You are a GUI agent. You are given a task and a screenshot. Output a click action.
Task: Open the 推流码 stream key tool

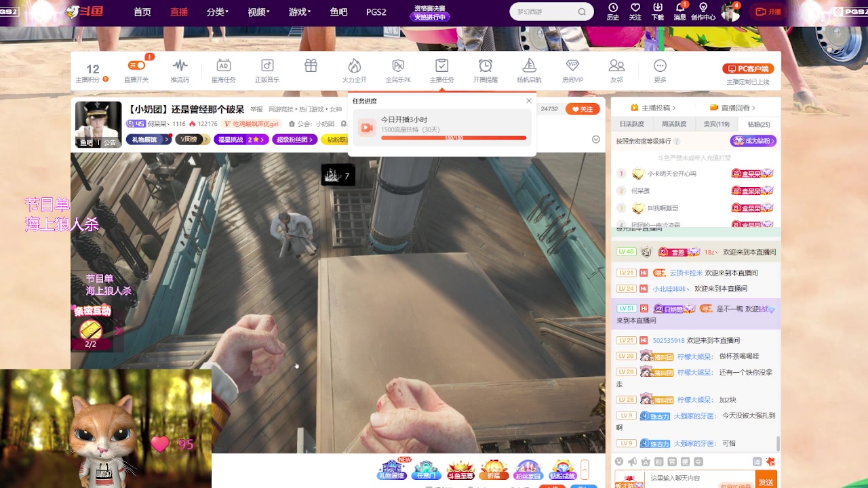(180, 70)
